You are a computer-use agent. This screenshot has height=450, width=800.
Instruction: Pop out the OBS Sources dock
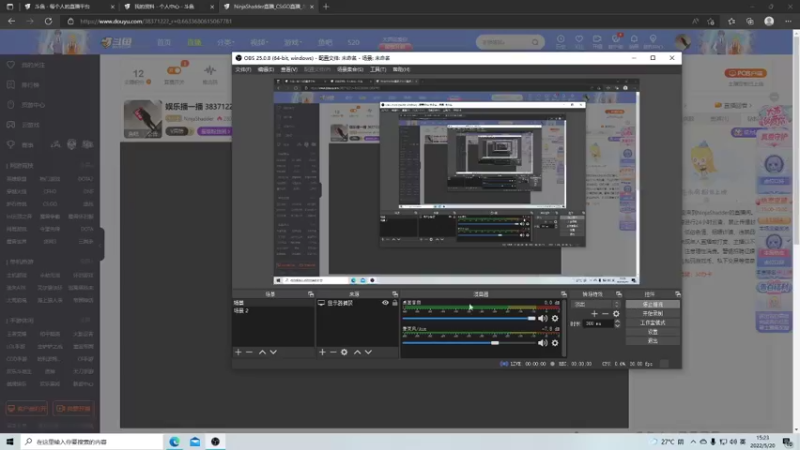[395, 294]
